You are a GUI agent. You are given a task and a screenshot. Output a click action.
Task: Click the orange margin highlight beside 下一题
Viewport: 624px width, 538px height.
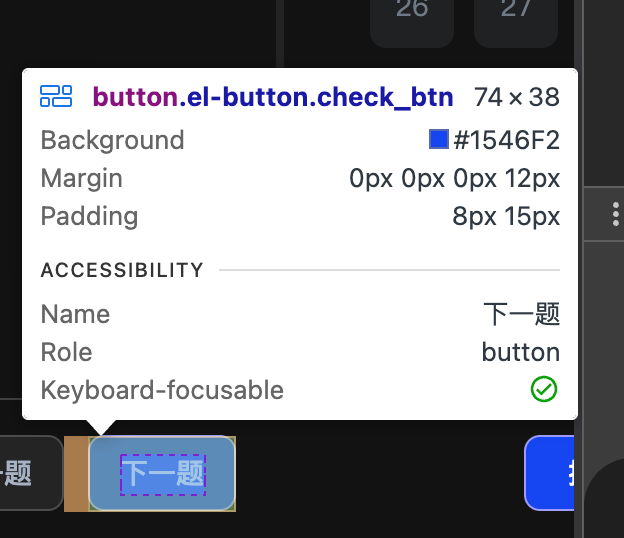[76, 473]
